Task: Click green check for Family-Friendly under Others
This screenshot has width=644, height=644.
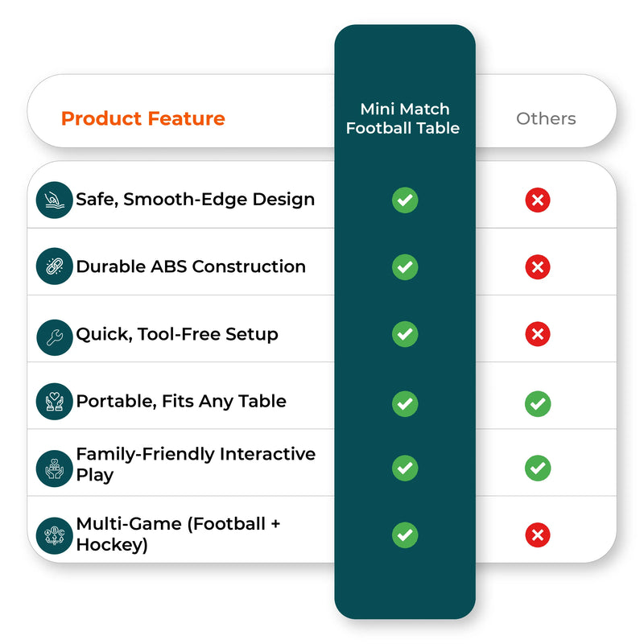Action: 538,468
